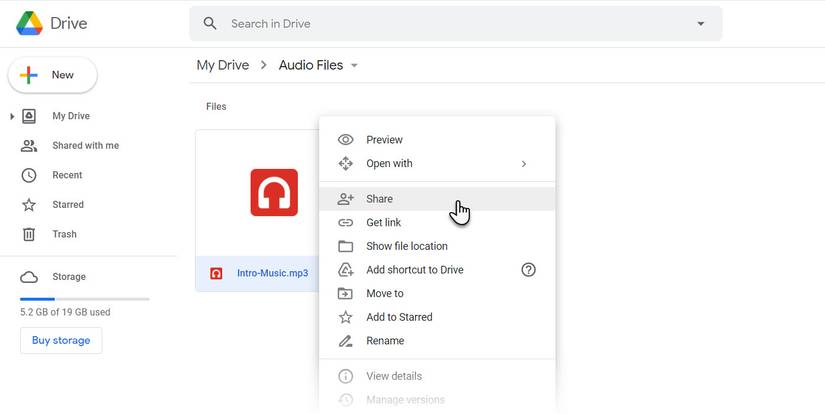825x414 pixels.
Task: Open Shared with me
Action: pyautogui.click(x=85, y=145)
